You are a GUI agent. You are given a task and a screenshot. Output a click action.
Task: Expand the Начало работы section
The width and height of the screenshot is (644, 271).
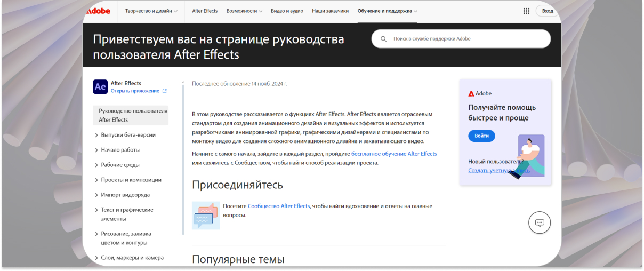(117, 150)
